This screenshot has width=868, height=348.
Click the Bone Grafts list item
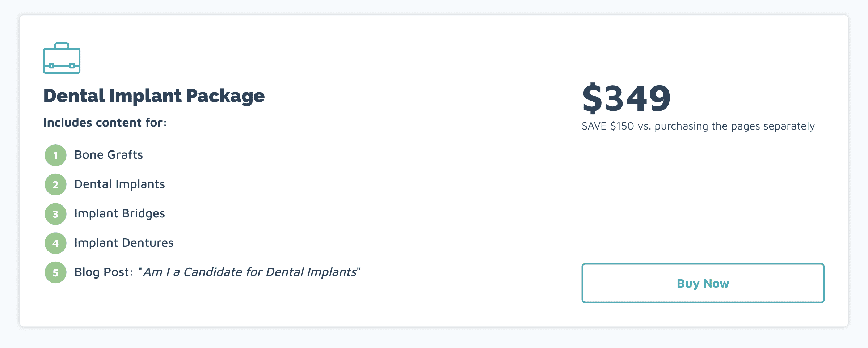(109, 155)
